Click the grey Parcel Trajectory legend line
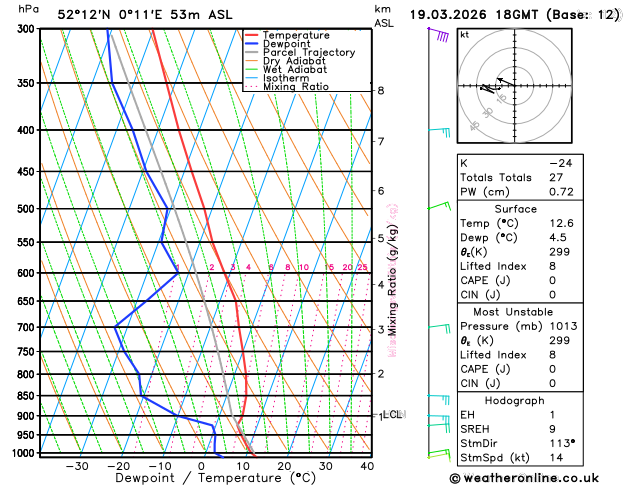The height and width of the screenshot is (486, 629). coord(251,52)
